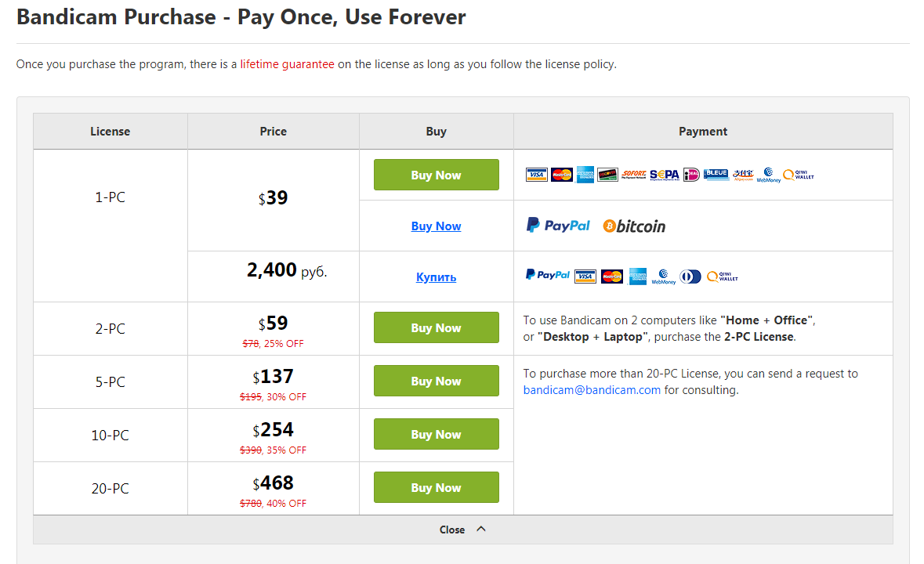This screenshot has height=564, width=924.
Task: Click the SEPA payment logo
Action: point(664,175)
